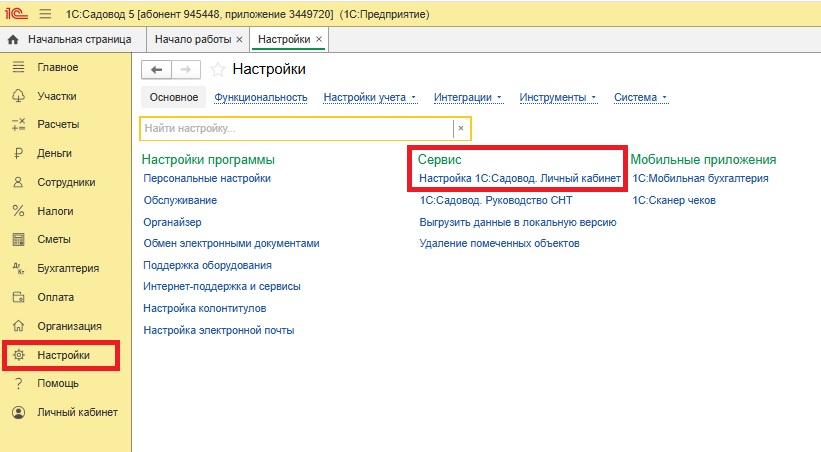Open the Помощь sidebar label

[x=58, y=383]
